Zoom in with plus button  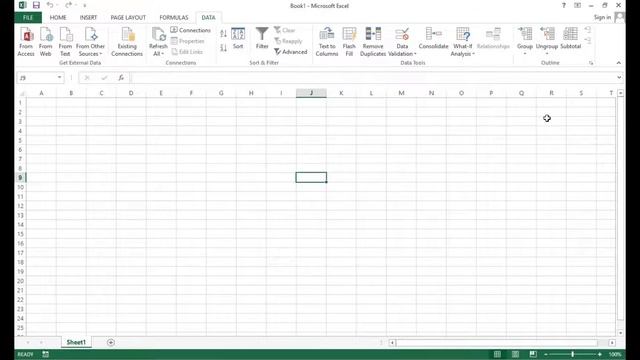pos(600,354)
